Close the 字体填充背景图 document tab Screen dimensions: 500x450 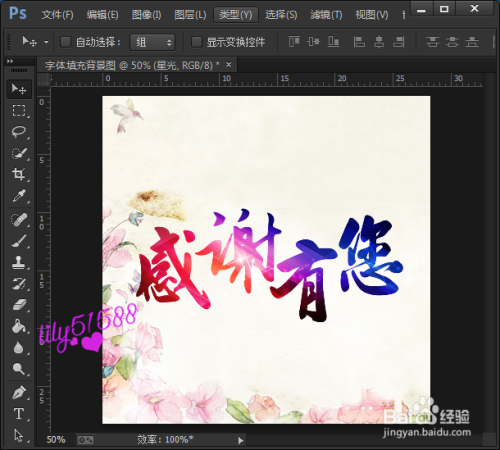click(229, 64)
